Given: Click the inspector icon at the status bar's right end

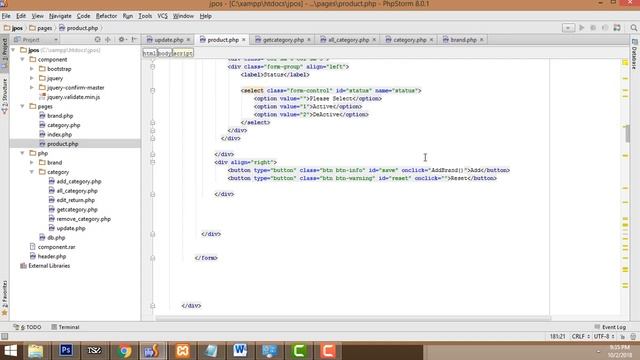Looking at the screenshot, I should click(633, 337).
